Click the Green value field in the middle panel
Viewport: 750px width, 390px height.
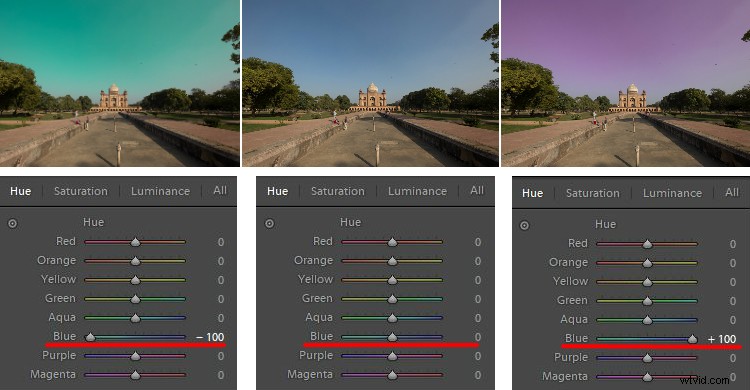click(477, 299)
